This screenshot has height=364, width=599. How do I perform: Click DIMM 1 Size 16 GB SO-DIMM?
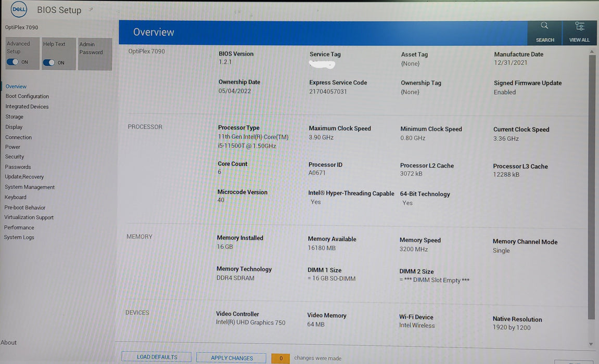332,279
